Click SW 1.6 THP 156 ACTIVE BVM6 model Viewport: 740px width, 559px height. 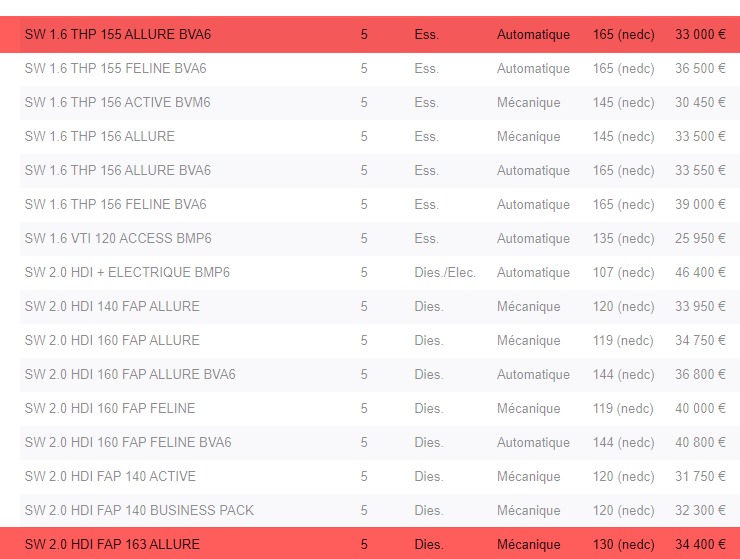(x=117, y=103)
